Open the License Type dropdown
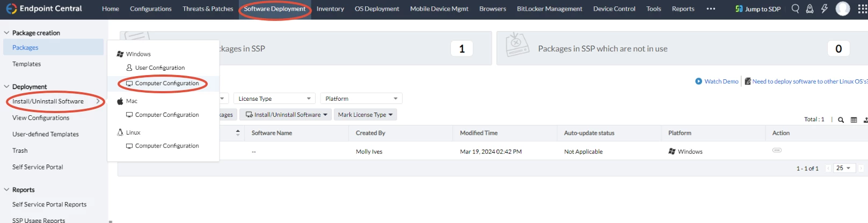Image resolution: width=868 pixels, height=223 pixels. click(274, 99)
